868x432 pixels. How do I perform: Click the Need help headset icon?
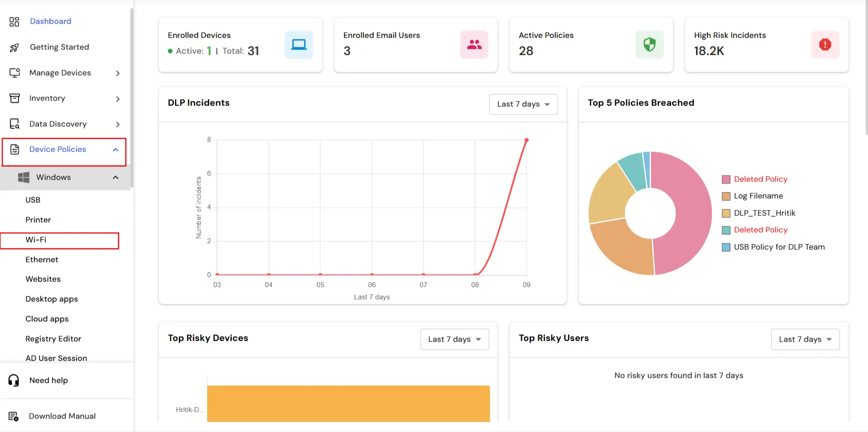tap(13, 380)
